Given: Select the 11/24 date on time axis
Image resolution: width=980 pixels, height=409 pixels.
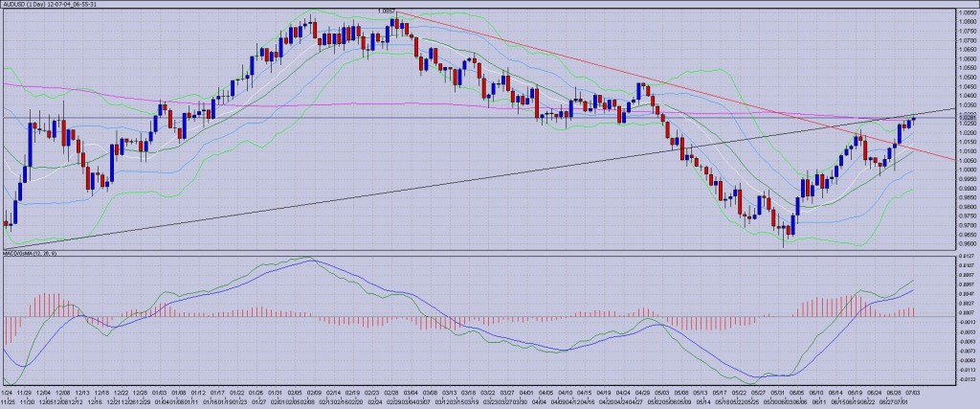Looking at the screenshot, I should click(8, 391).
